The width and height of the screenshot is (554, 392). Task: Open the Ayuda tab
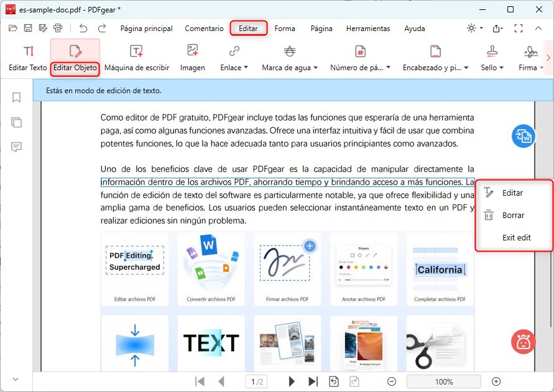[x=415, y=28]
